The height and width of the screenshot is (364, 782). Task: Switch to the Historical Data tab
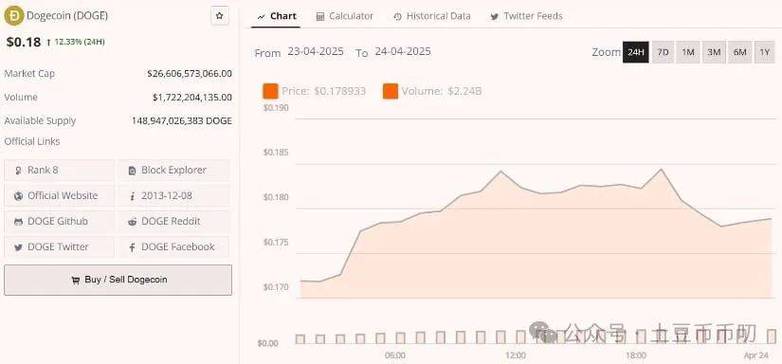coord(432,16)
